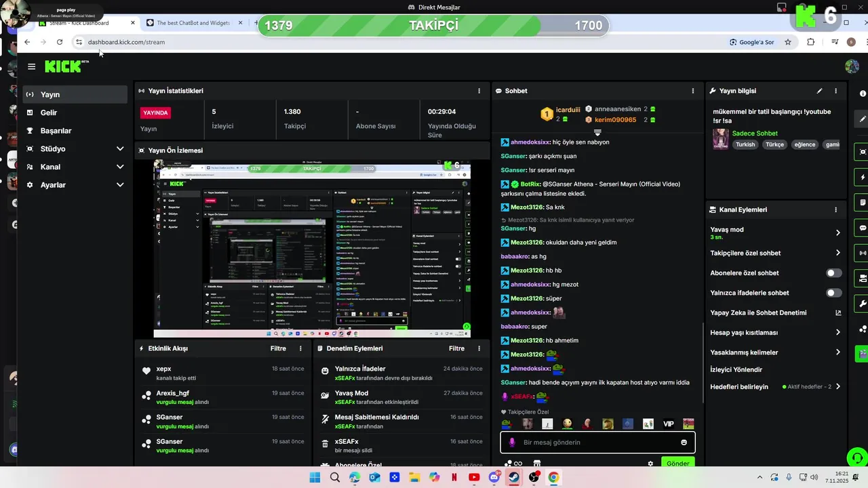Open Hesap yaşı kısıtlaması settings
The image size is (868, 488).
pos(775,333)
